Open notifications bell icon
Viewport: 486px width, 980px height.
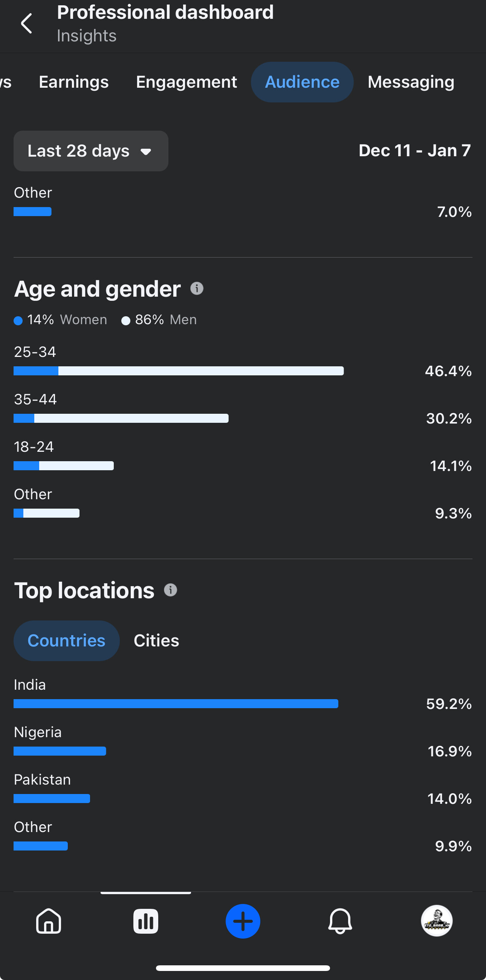(x=340, y=921)
